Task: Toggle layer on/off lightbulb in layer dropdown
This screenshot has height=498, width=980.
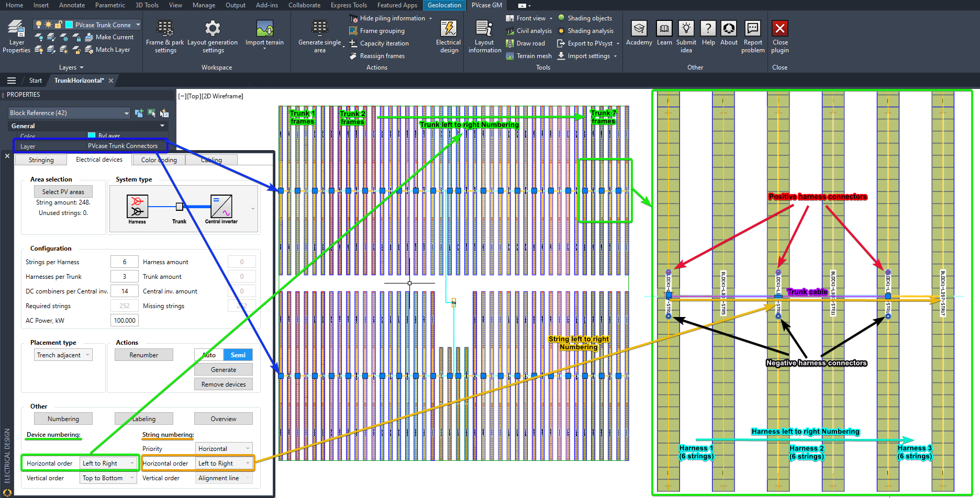Action: (x=39, y=25)
